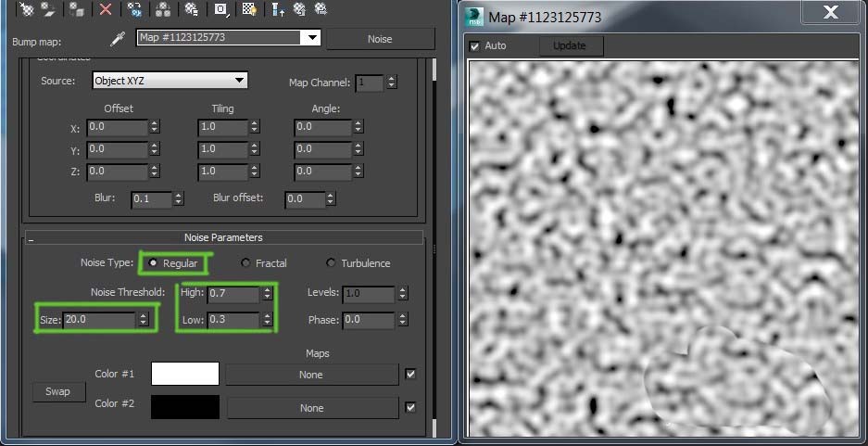Adjust the Low threshold spinner
This screenshot has width=868, height=446.
coord(268,320)
